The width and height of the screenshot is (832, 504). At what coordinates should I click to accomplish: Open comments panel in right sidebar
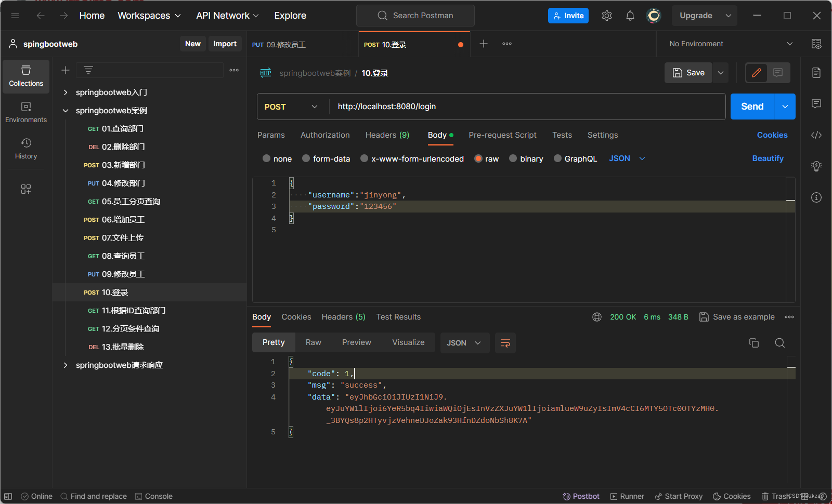(816, 104)
